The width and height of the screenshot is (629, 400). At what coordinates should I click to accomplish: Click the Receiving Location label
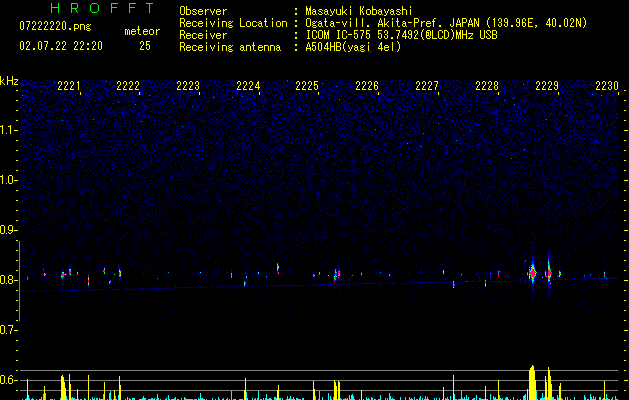pos(233,23)
